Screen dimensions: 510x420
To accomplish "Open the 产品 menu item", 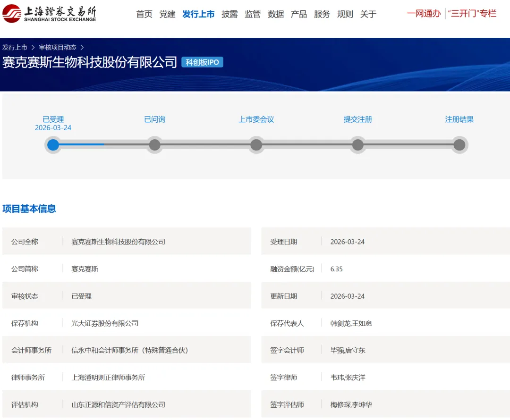I will click(299, 14).
